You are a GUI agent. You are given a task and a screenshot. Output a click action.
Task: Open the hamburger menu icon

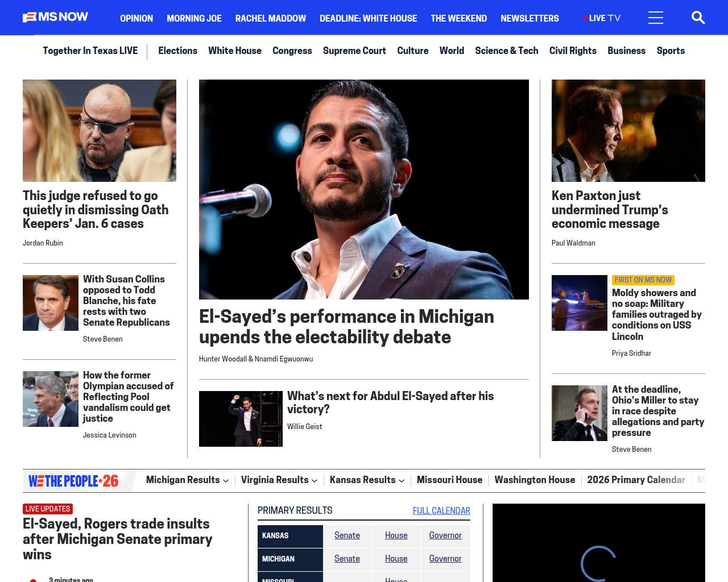point(656,18)
